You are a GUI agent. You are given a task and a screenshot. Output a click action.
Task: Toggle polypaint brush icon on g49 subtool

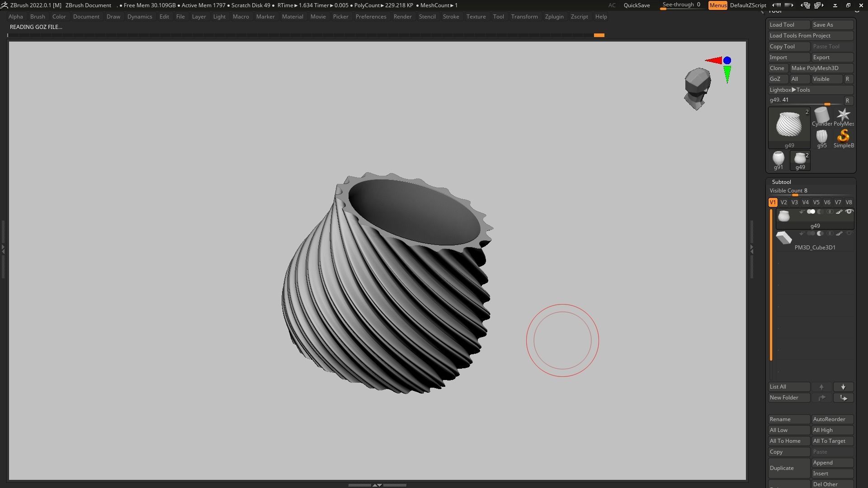(x=839, y=212)
